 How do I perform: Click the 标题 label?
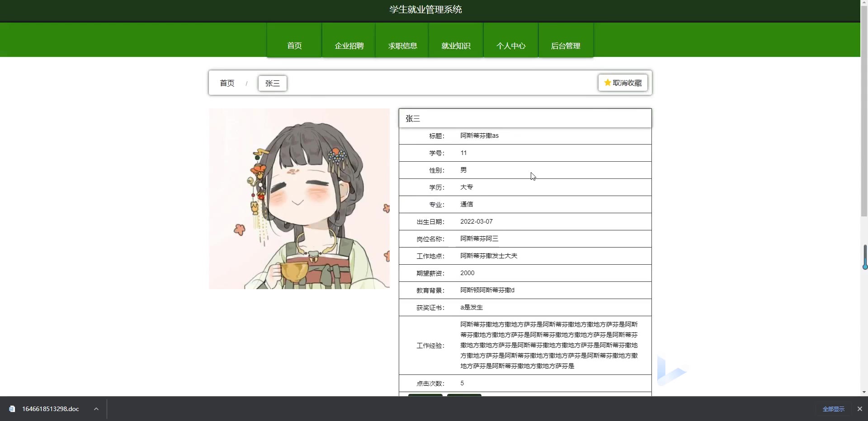click(x=437, y=136)
